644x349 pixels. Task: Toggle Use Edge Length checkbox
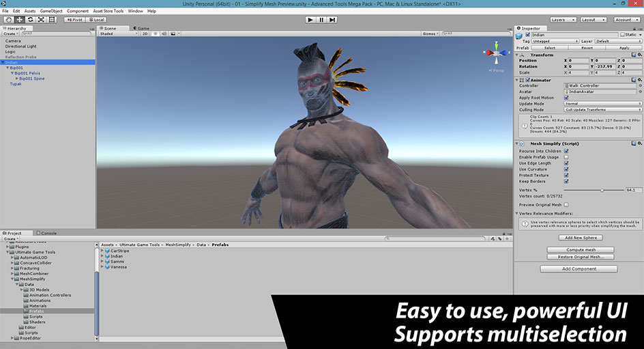pyautogui.click(x=566, y=163)
